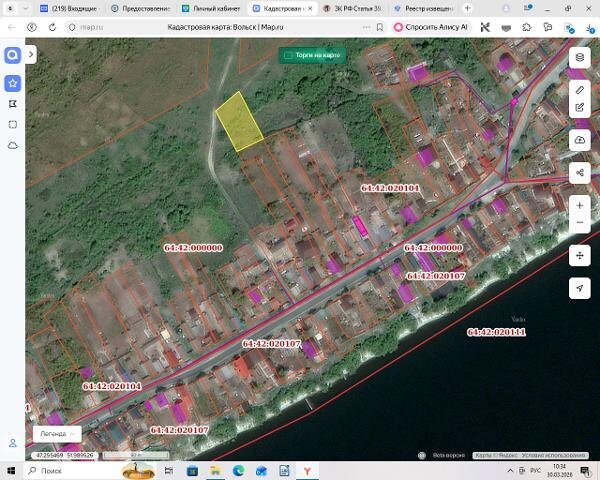Open a new browser tab
This screenshot has height=480, width=600.
pyautogui.click(x=467, y=8)
